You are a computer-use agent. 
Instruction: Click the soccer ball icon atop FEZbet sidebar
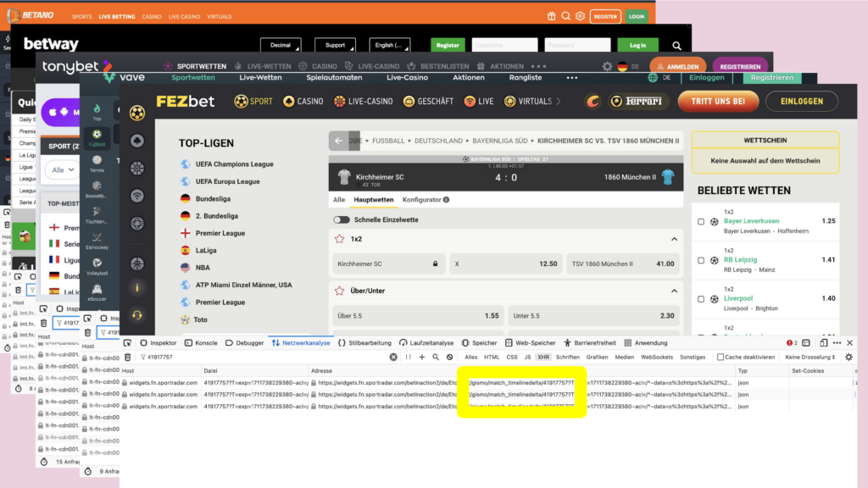click(x=137, y=113)
